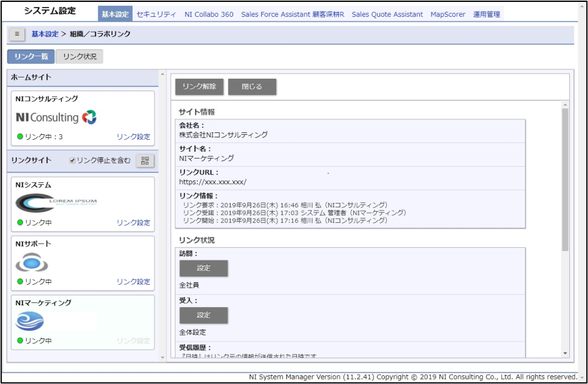The image size is (588, 384).
Task: Select the NIサポート logo thumbnail
Action: (x=32, y=262)
